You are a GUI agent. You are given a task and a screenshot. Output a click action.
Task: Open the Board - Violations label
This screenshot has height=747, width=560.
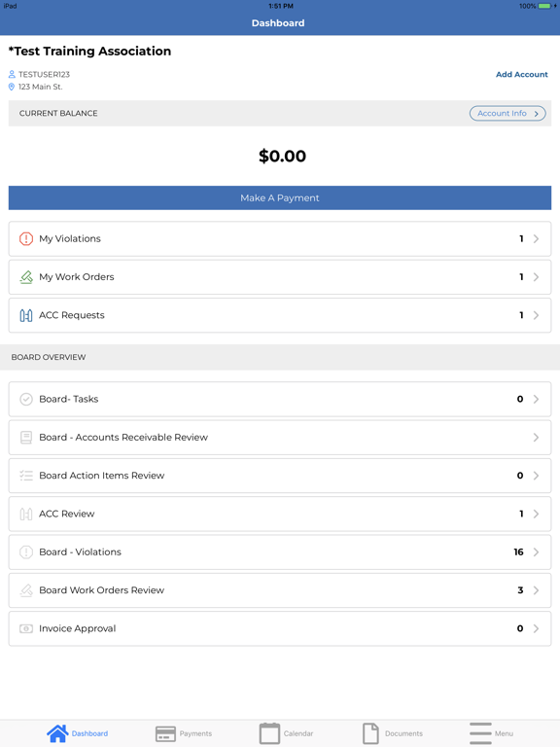coord(80,552)
